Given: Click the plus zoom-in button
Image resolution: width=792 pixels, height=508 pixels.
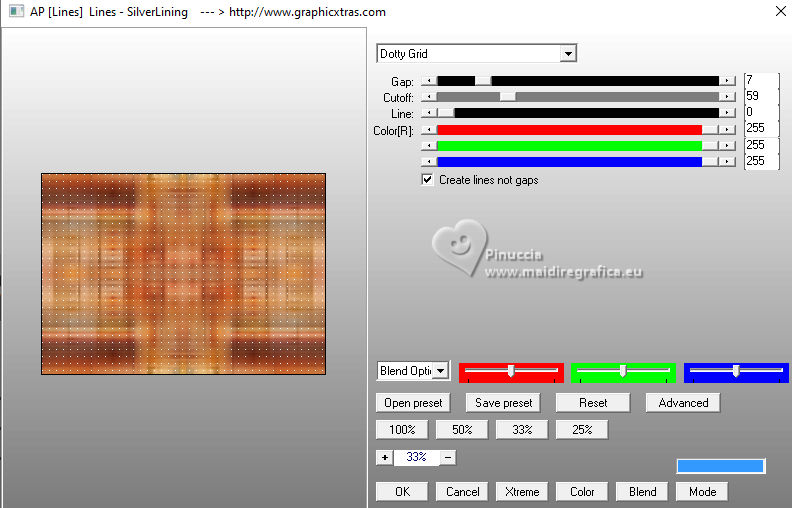Looking at the screenshot, I should [384, 458].
